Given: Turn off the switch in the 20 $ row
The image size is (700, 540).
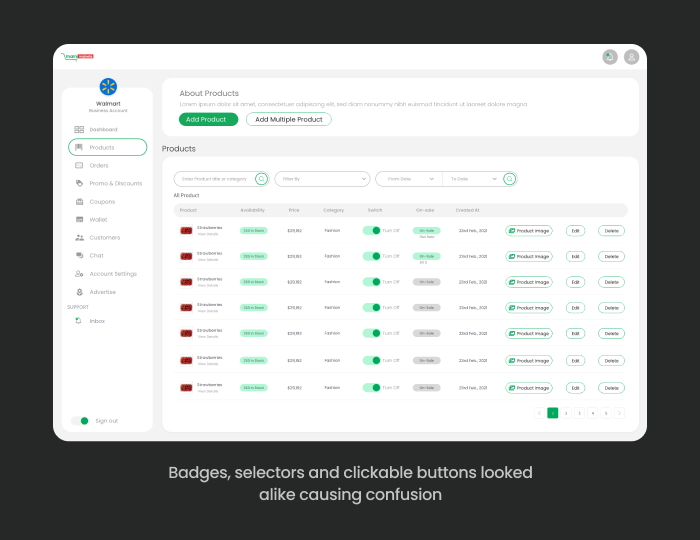Looking at the screenshot, I should point(371,256).
